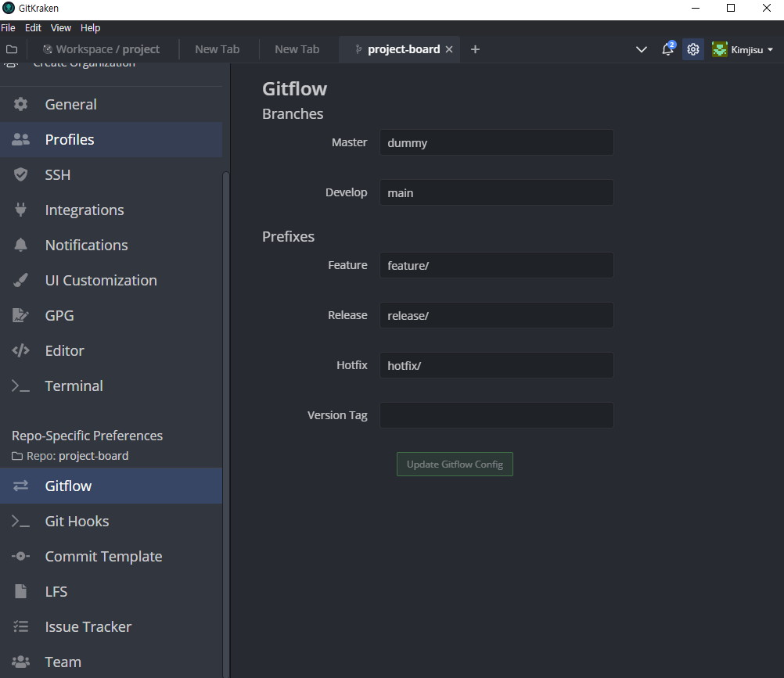Click the Issue Tracker checklist icon

coord(20,626)
